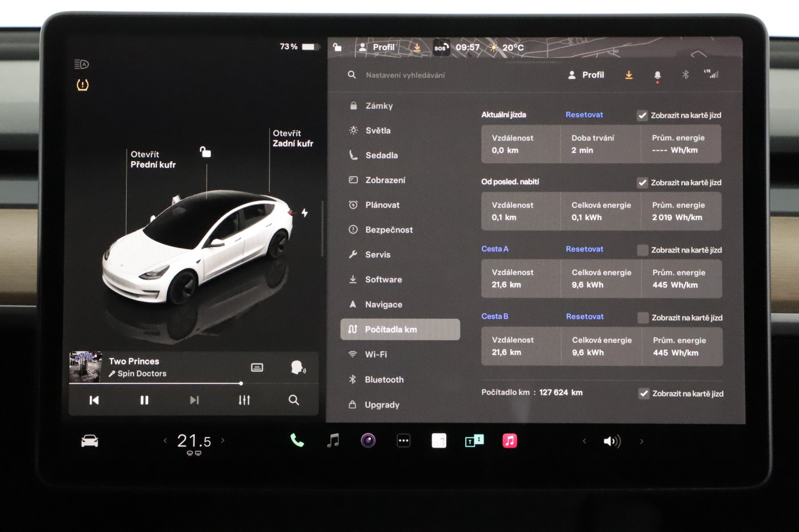This screenshot has width=799, height=532.
Task: Tap the Bluetooth icon in settings header
Action: [685, 75]
